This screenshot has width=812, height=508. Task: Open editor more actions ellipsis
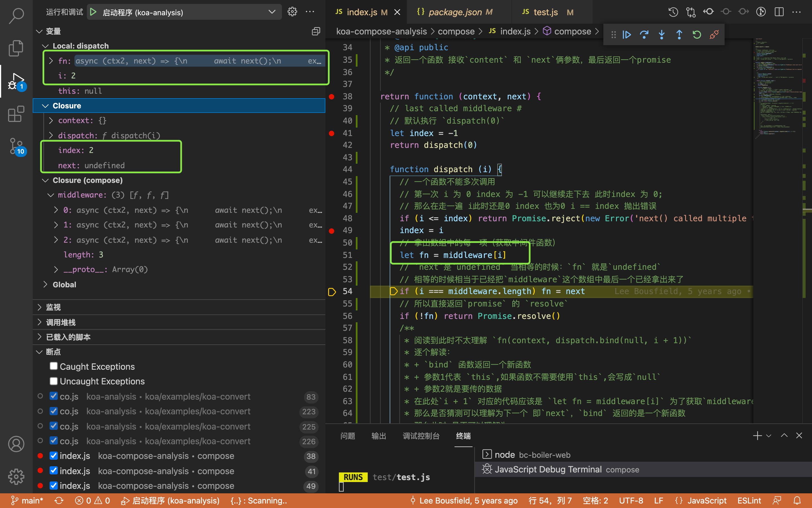(796, 12)
